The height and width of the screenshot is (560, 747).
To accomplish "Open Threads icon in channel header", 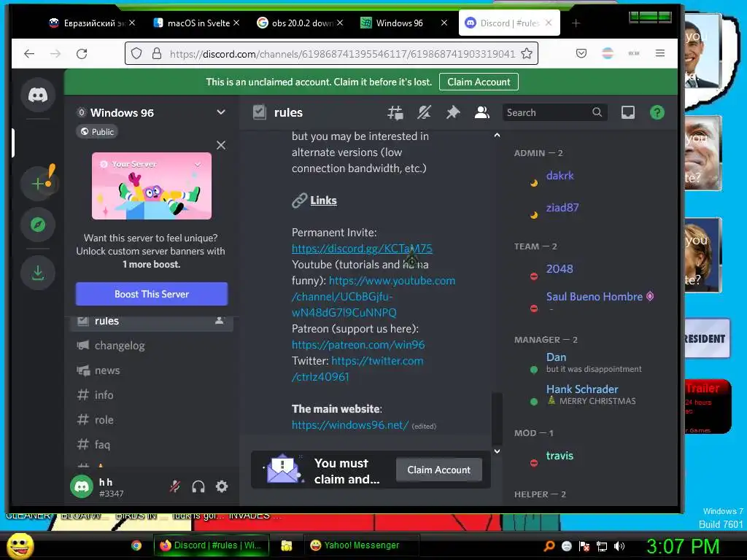I will 395,113.
